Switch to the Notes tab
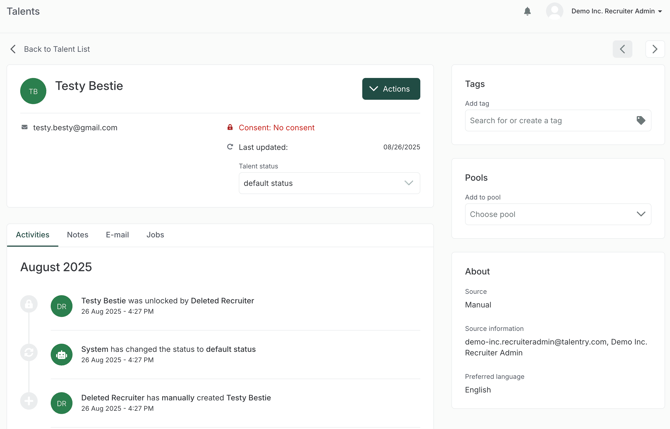Image resolution: width=670 pixels, height=429 pixels. pos(77,235)
